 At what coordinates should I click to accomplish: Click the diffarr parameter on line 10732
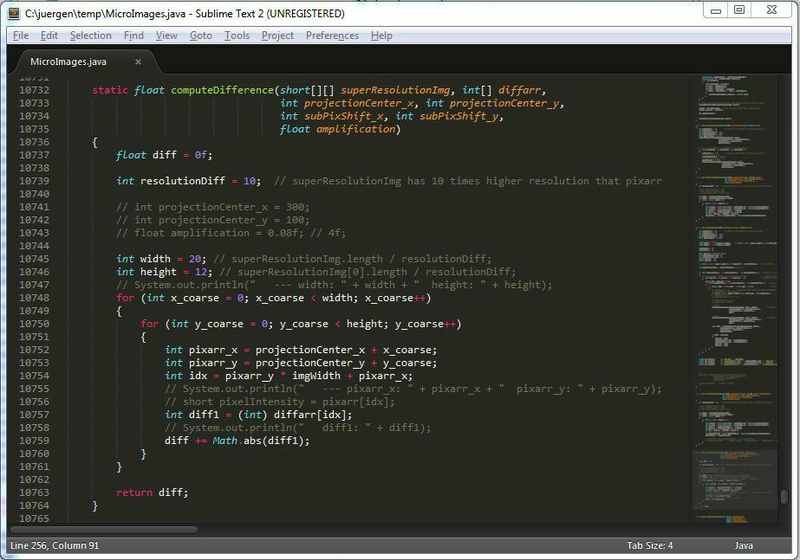[519, 90]
